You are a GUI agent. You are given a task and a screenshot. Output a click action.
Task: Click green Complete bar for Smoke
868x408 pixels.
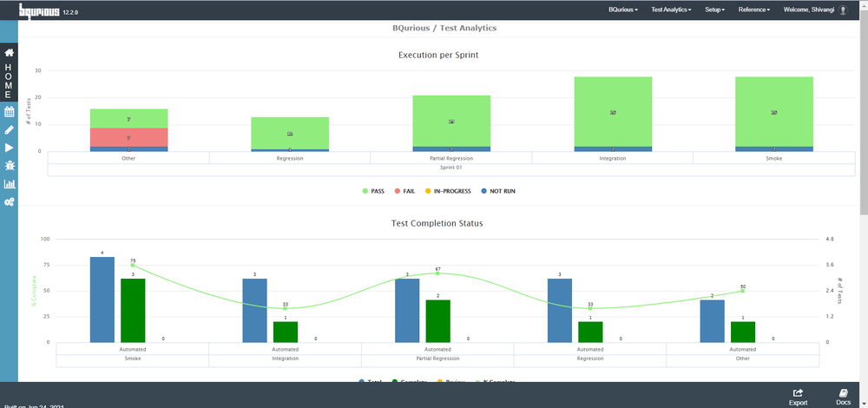tap(133, 311)
